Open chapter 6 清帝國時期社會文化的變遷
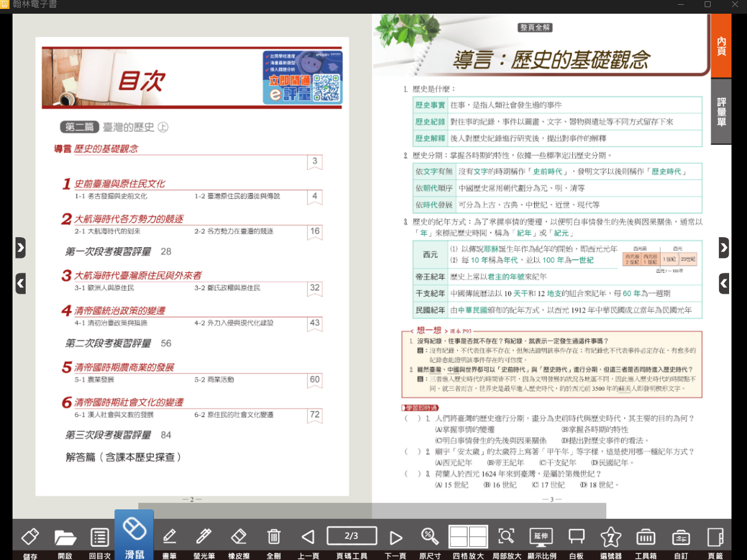This screenshot has height=560, width=747. [x=123, y=403]
